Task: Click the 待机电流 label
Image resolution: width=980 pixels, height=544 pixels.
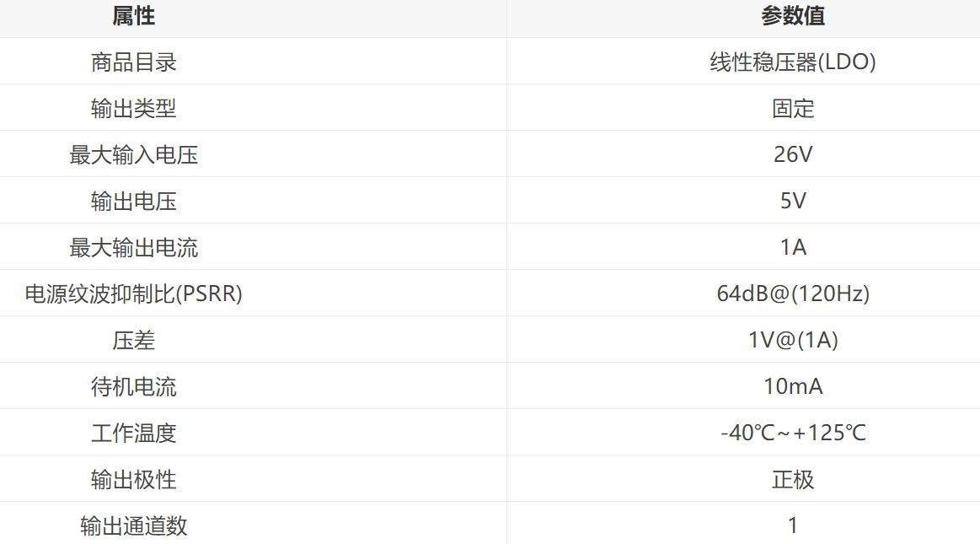Action: click(x=133, y=387)
